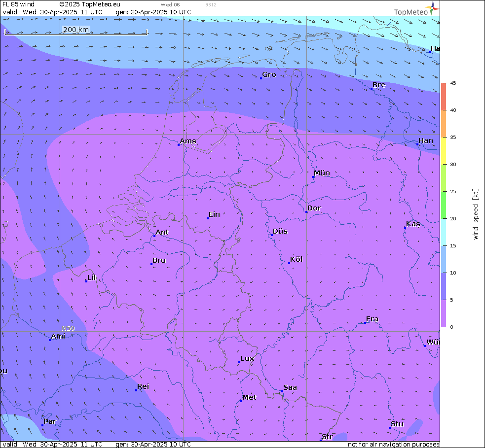Viewport: 485px width, 448px height.
Task: Click the not for air navigation purposes note
Action: [393, 444]
